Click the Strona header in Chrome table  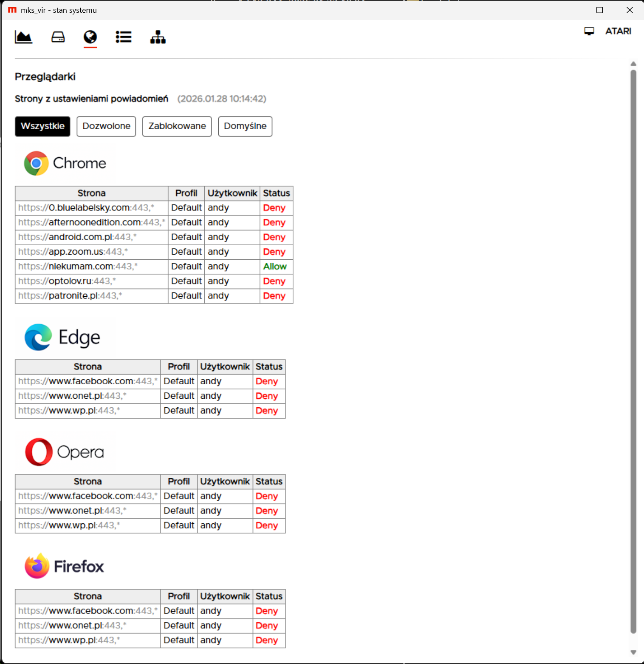point(91,193)
